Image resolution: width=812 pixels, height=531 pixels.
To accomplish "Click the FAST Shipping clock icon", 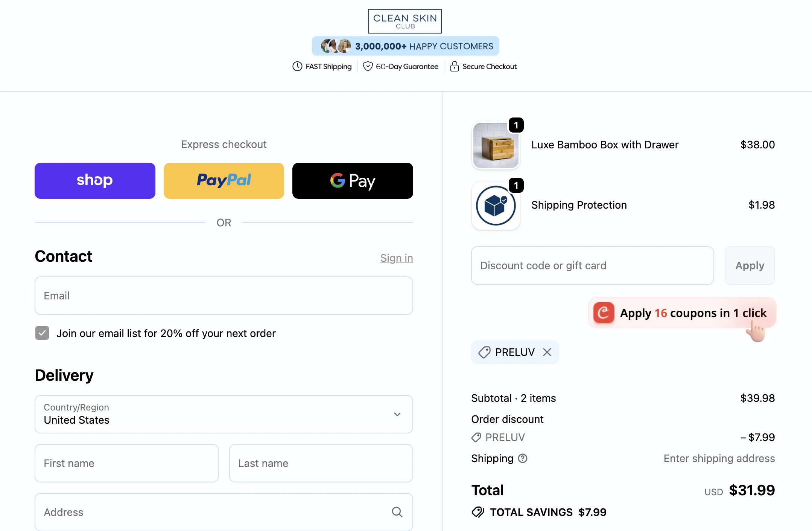I will point(297,66).
